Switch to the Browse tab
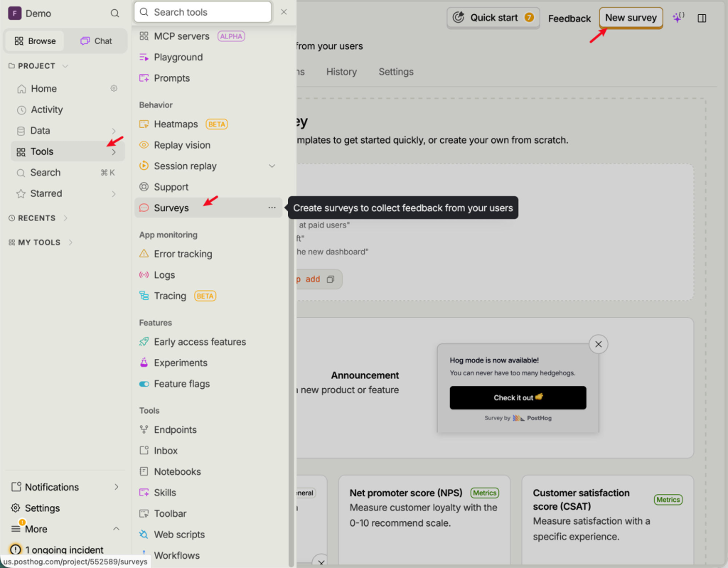The height and width of the screenshot is (568, 728). (x=36, y=41)
